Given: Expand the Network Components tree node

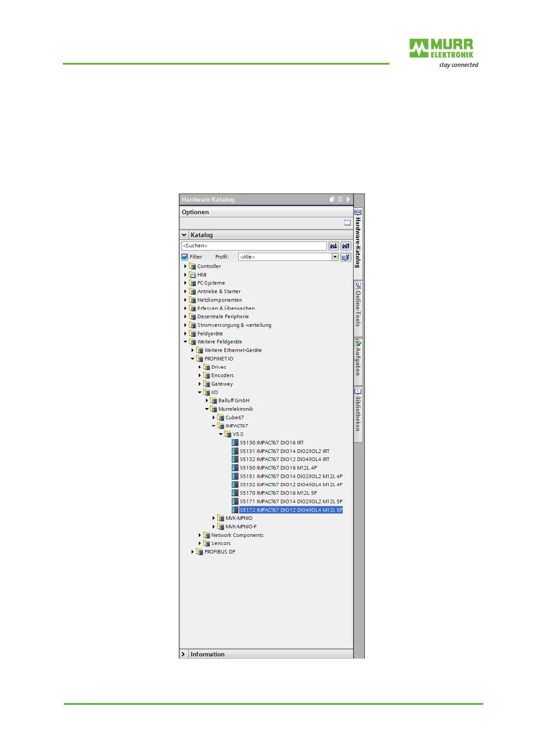Looking at the screenshot, I should 200,535.
